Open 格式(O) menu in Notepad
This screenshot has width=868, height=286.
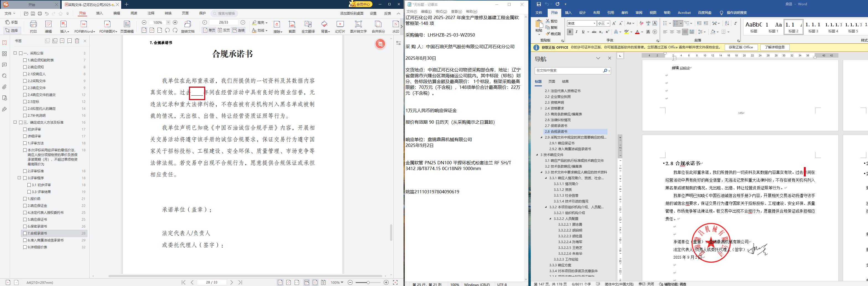coord(441,11)
